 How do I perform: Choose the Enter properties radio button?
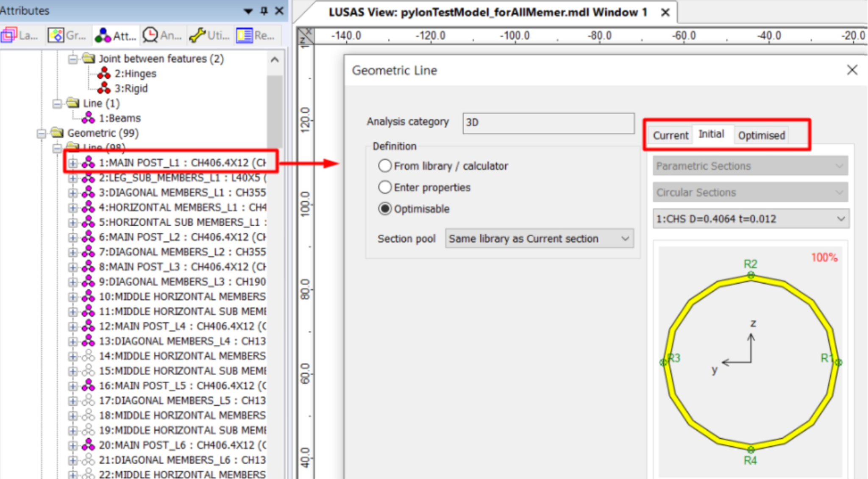385,187
